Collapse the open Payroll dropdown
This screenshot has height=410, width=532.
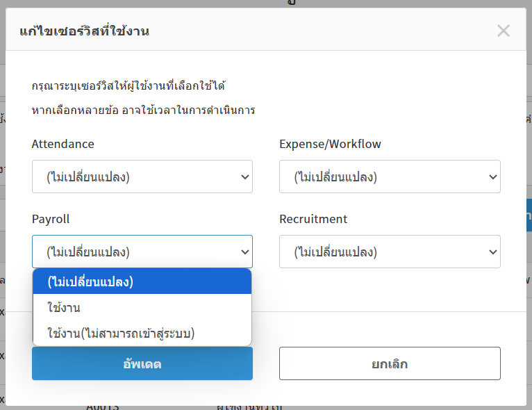click(142, 252)
